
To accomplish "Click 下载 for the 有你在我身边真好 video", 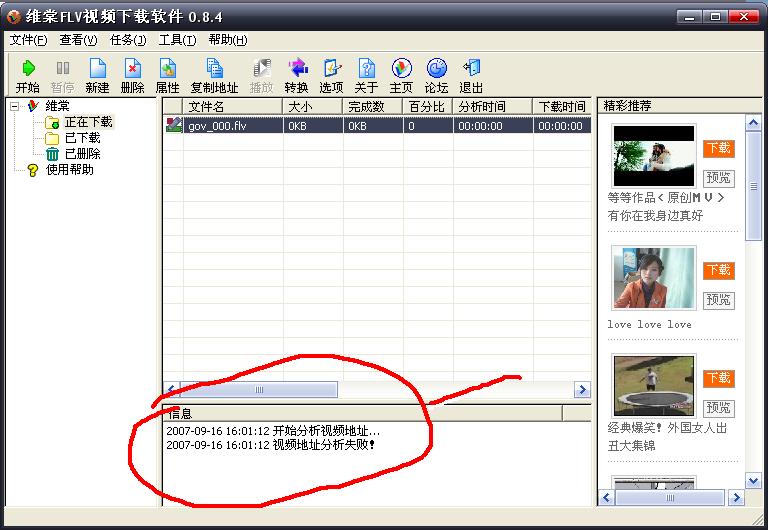I will point(719,148).
